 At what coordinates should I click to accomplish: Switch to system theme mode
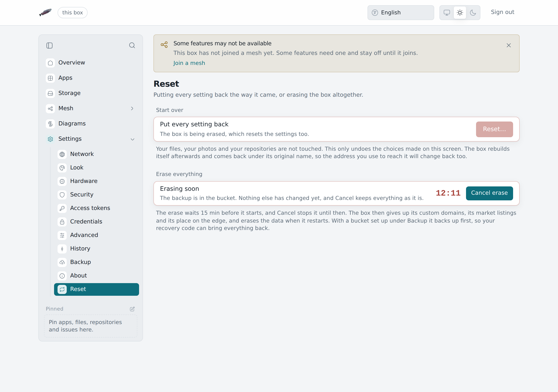[447, 13]
